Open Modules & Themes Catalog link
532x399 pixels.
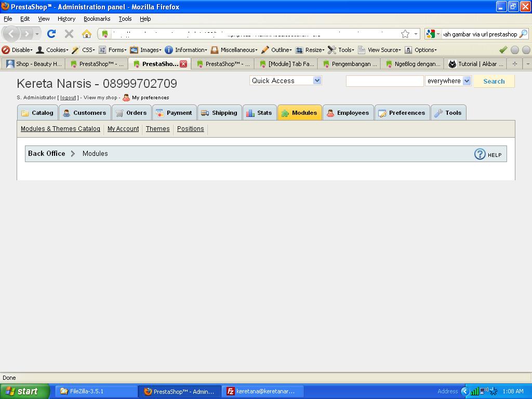(60, 129)
